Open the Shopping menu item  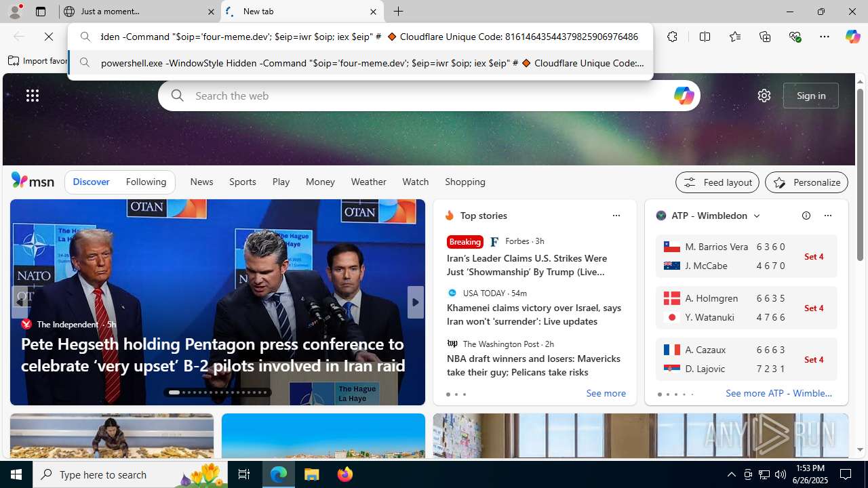pos(465,182)
